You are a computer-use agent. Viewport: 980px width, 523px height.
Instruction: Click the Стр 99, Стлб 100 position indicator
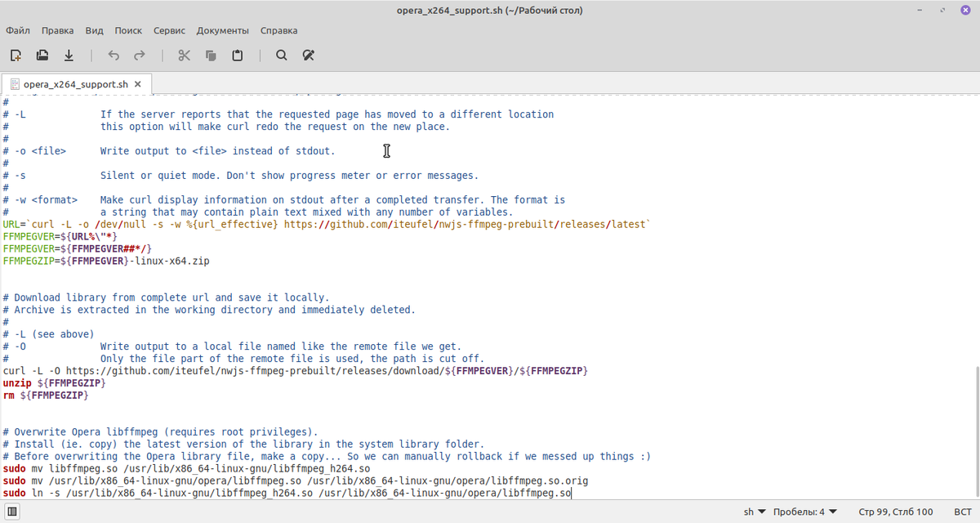896,512
